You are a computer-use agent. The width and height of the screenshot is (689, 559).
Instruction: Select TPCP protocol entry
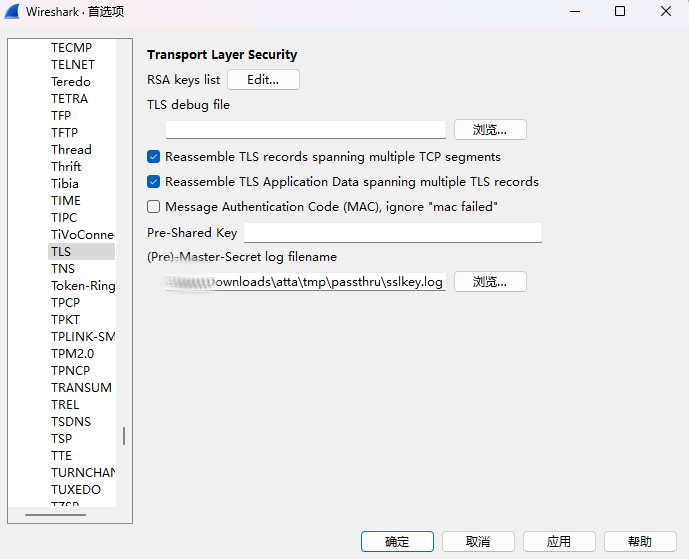pyautogui.click(x=65, y=303)
